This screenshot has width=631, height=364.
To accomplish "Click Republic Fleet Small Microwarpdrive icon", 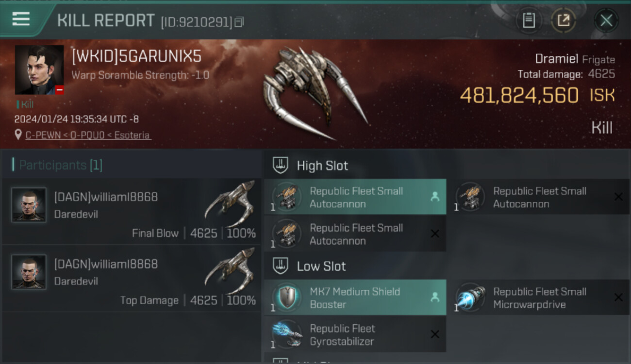I will click(471, 297).
